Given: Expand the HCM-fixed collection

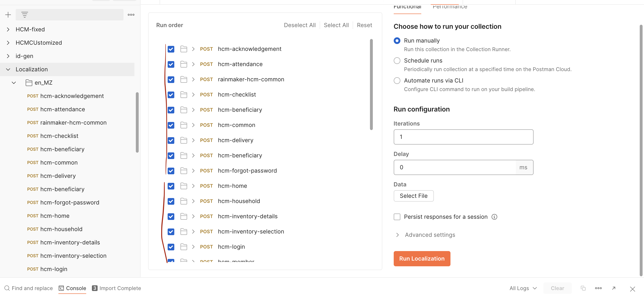Looking at the screenshot, I should (x=8, y=29).
